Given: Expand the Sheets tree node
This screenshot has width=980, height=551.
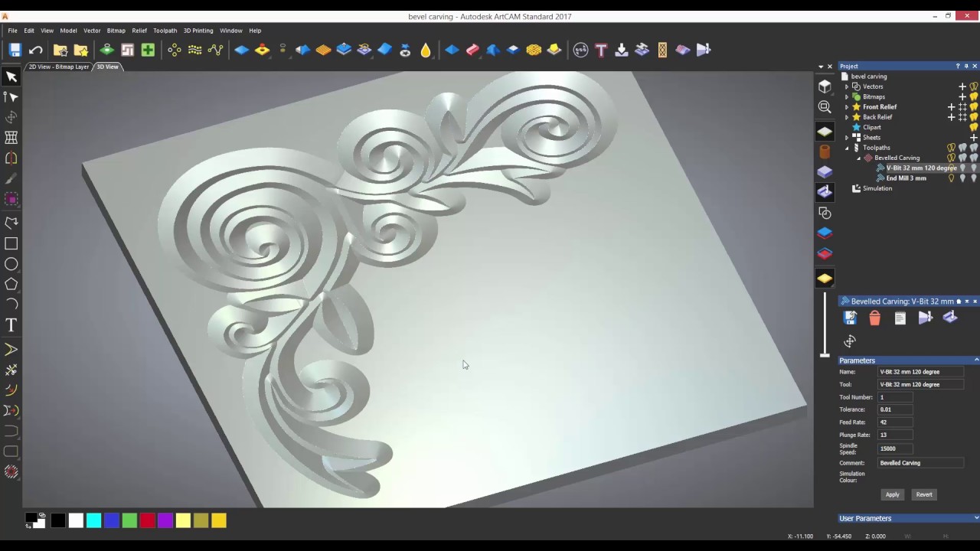Looking at the screenshot, I should (x=847, y=138).
